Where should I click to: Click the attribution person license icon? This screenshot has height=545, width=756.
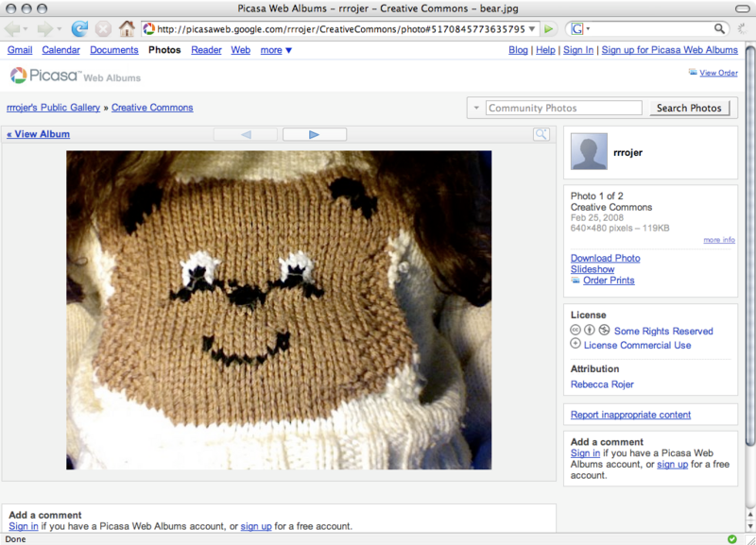coord(590,330)
